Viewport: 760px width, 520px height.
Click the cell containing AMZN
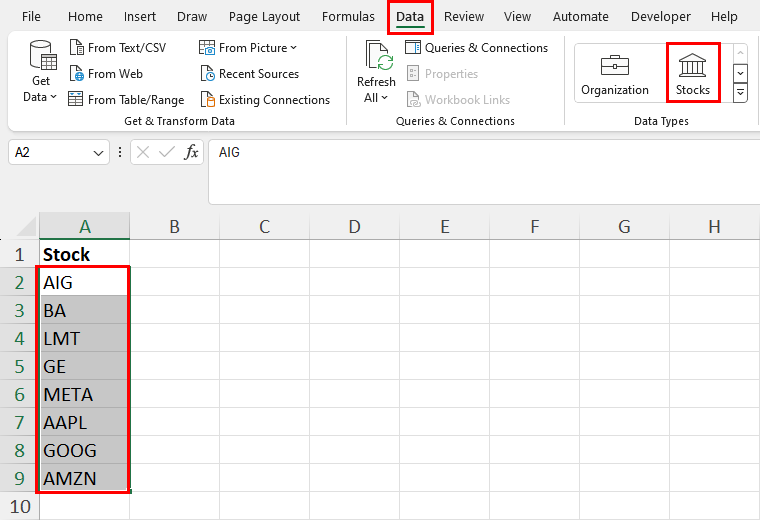(84, 478)
